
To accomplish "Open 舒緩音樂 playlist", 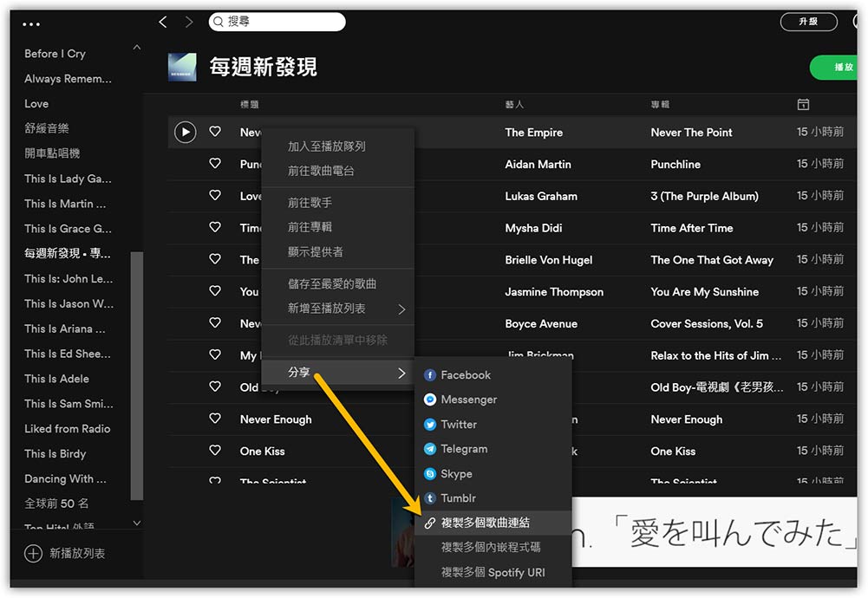I will [x=47, y=128].
